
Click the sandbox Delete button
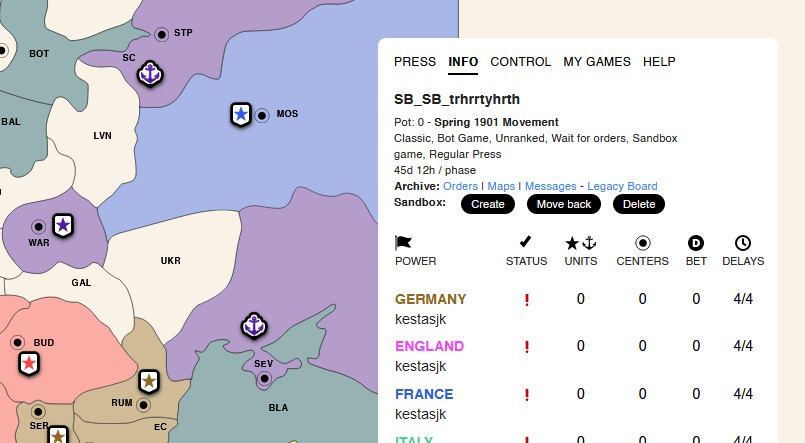coord(639,204)
